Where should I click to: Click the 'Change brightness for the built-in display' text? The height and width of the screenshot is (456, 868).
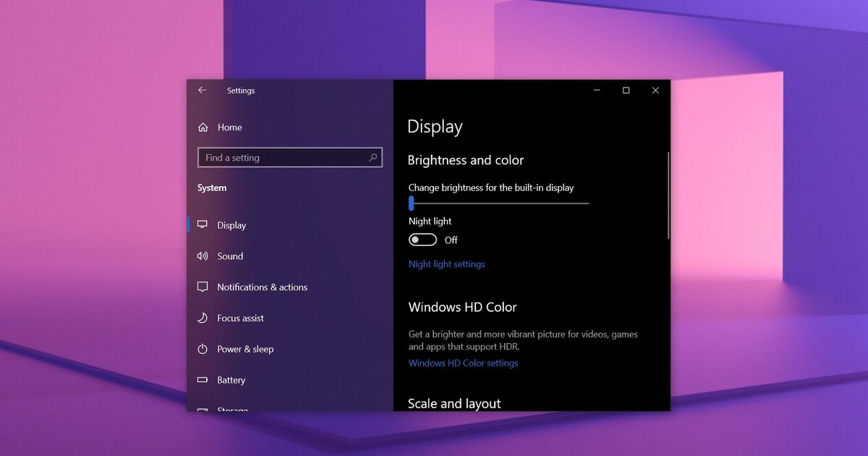click(x=491, y=187)
